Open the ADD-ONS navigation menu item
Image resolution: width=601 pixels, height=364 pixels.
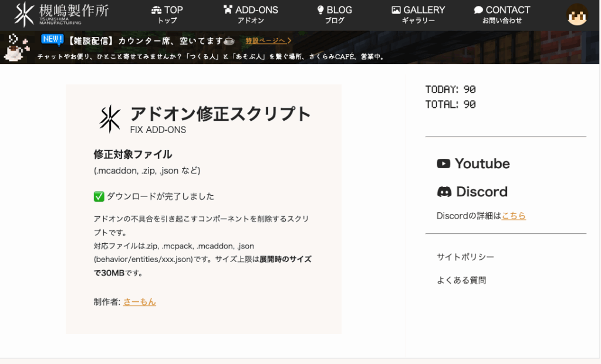251,15
